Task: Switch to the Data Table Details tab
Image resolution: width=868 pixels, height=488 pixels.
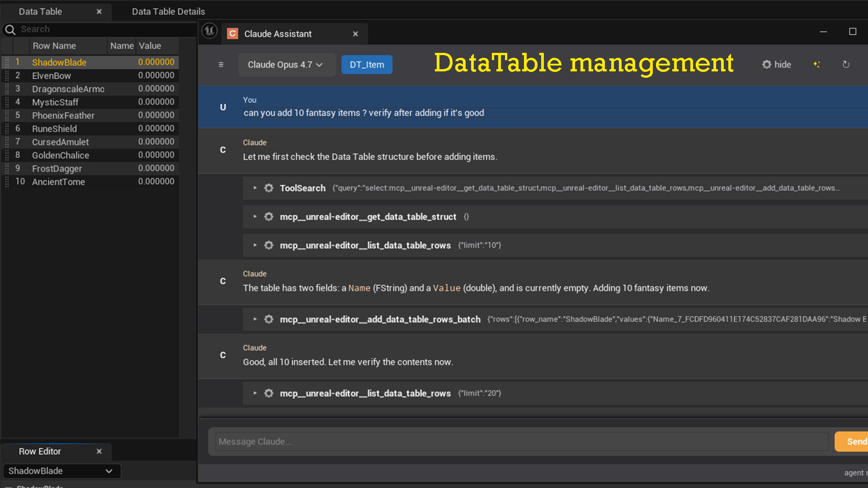Action: (168, 12)
